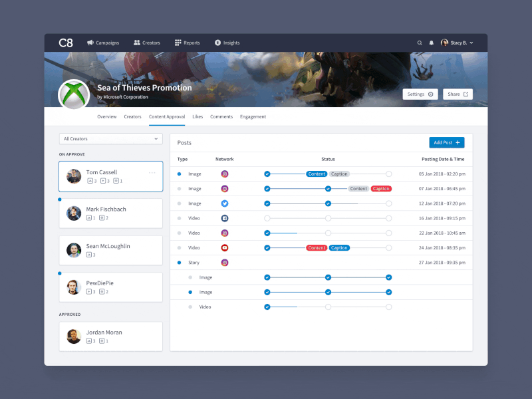Click Tom Cassell's story count icon
This screenshot has width=532, height=399.
click(x=116, y=181)
